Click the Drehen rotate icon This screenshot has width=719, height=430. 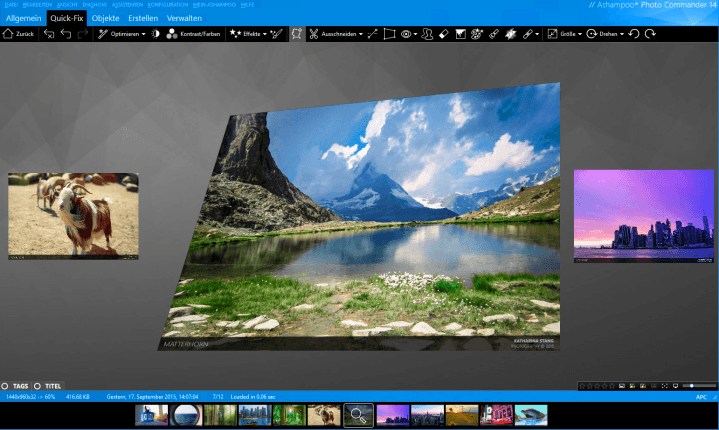(x=592, y=34)
